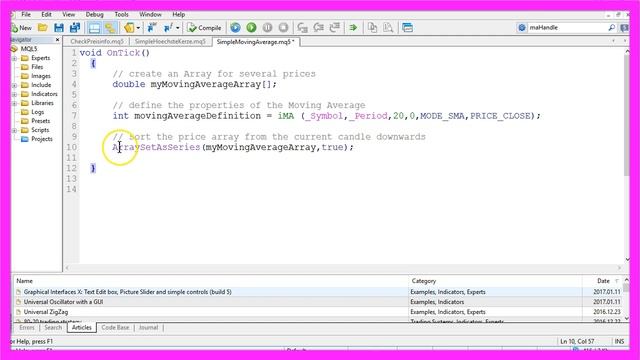Image resolution: width=640 pixels, height=360 pixels.
Task: Select the SimpleMovingAverage.mq5 tab
Action: pyautogui.click(x=256, y=42)
